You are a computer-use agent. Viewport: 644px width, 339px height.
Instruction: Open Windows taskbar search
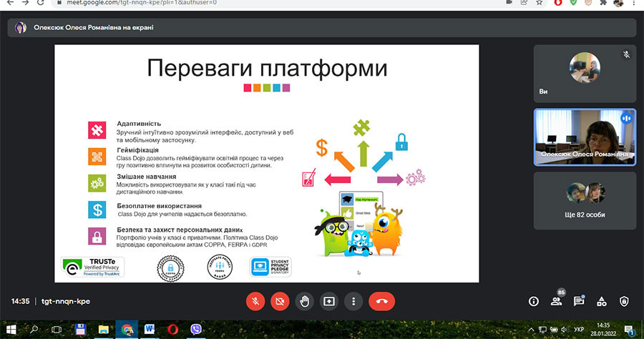click(x=34, y=330)
